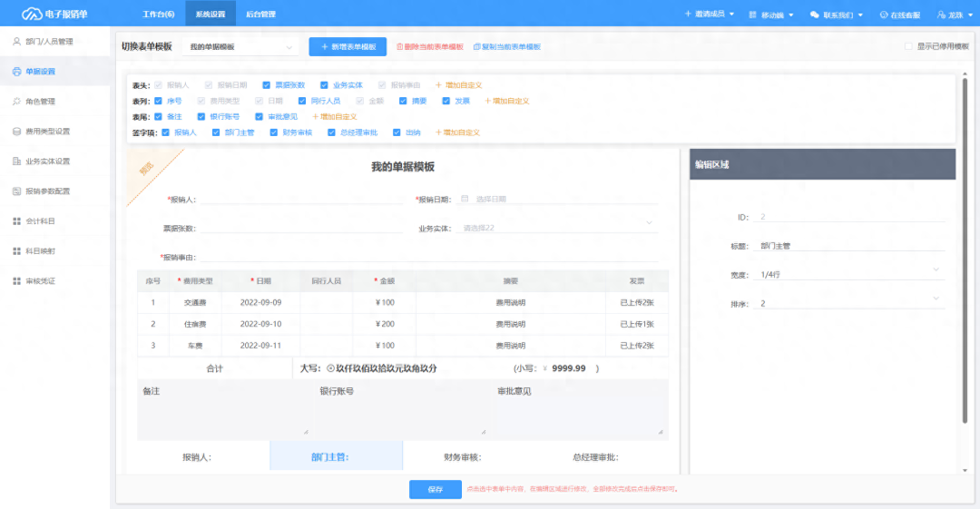The height and width of the screenshot is (509, 980).
Task: Open the 业务实体 select dropdown
Action: (558, 228)
